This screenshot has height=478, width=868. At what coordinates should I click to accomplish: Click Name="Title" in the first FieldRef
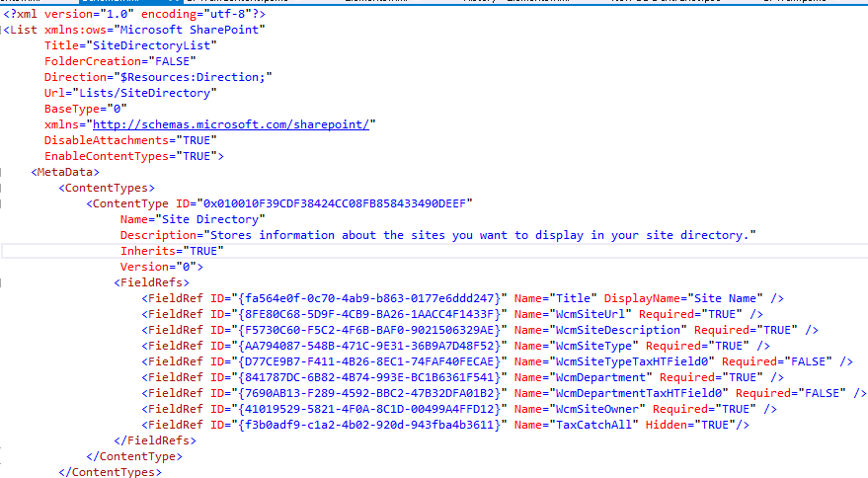click(x=556, y=298)
